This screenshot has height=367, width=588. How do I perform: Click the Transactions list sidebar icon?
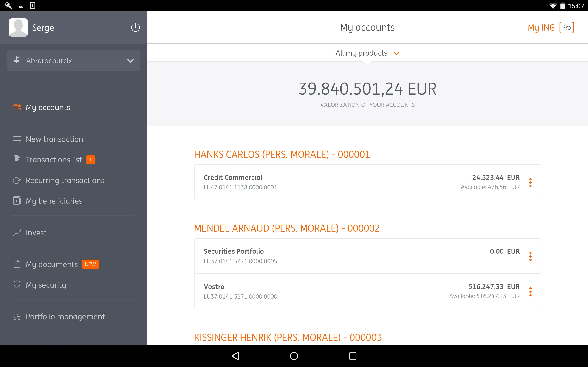(x=17, y=159)
